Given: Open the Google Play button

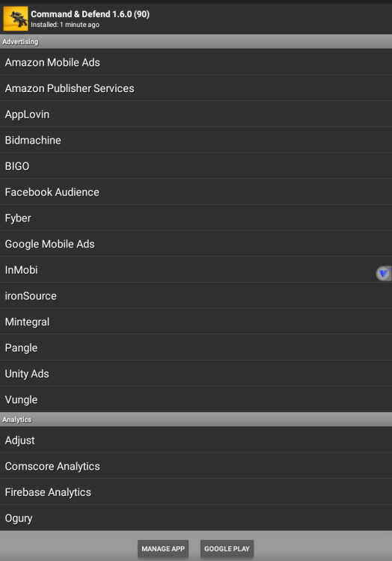Looking at the screenshot, I should [x=227, y=549].
